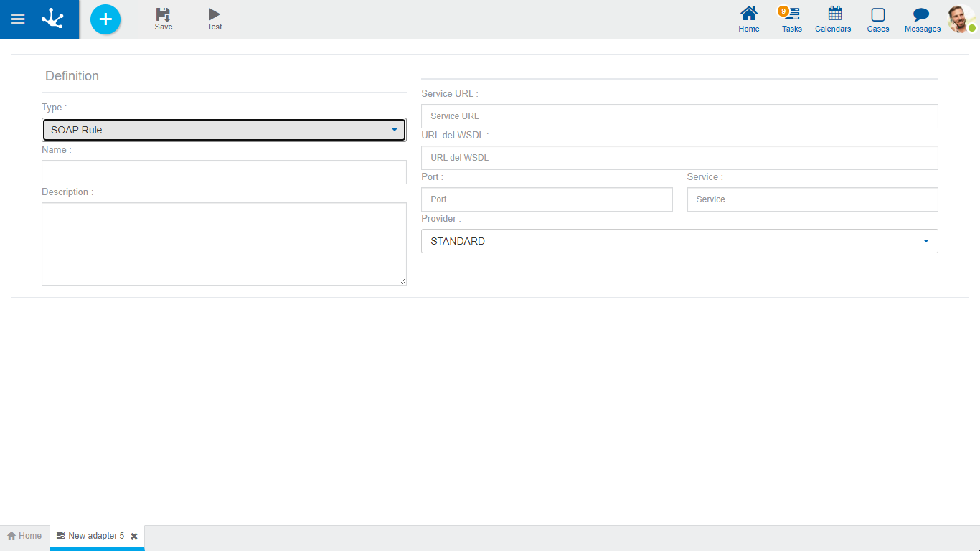This screenshot has width=980, height=551.
Task: Click the Definition section heading
Action: [72, 76]
